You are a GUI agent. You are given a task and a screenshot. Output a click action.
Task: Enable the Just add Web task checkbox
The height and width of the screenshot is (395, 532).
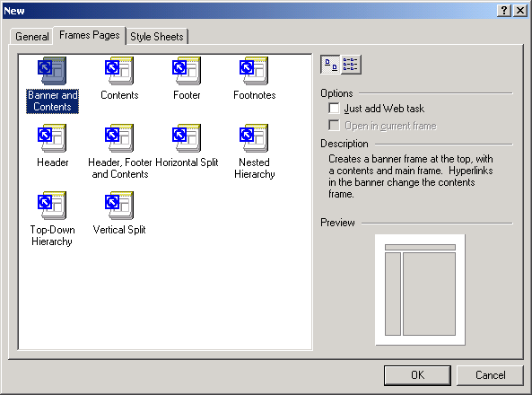[x=334, y=109]
